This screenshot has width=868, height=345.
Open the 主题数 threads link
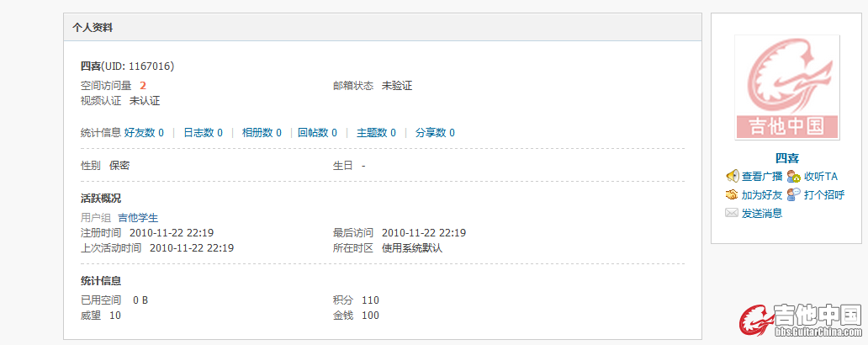(376, 132)
